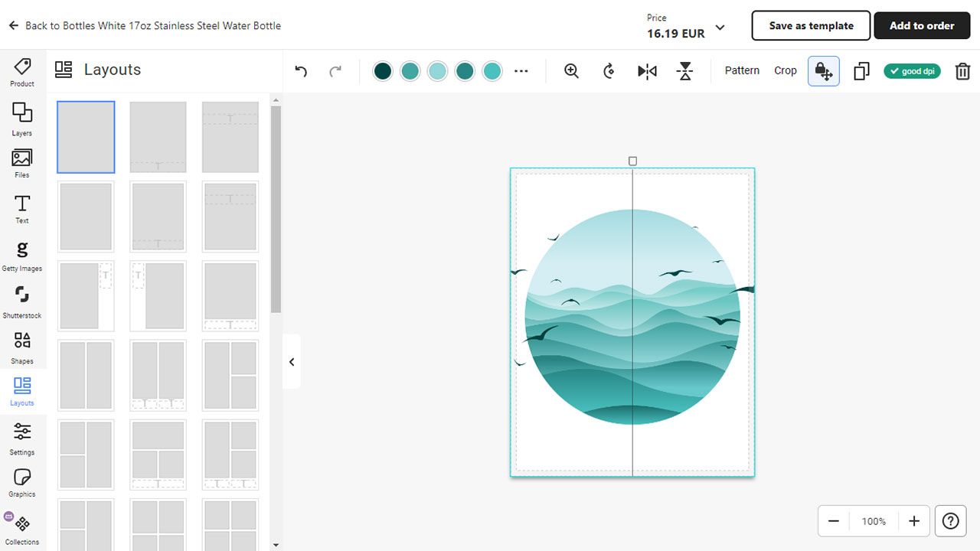Screen dimensions: 980x551
Task: Open the Layouts tab in sidebar
Action: coord(22,391)
